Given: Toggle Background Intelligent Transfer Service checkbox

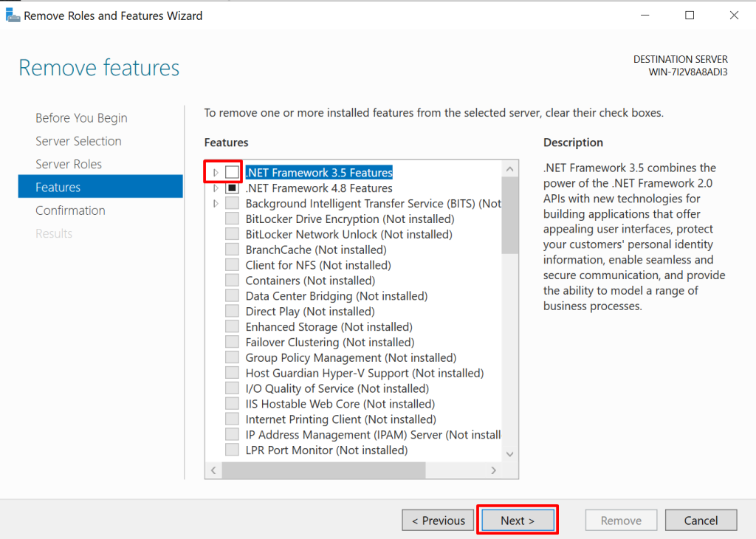Looking at the screenshot, I should (233, 204).
